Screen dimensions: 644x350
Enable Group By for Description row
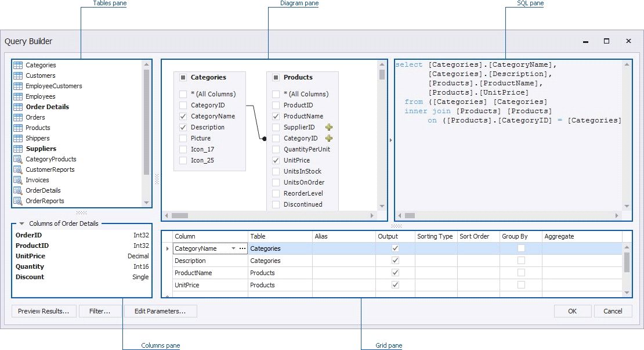coord(521,261)
